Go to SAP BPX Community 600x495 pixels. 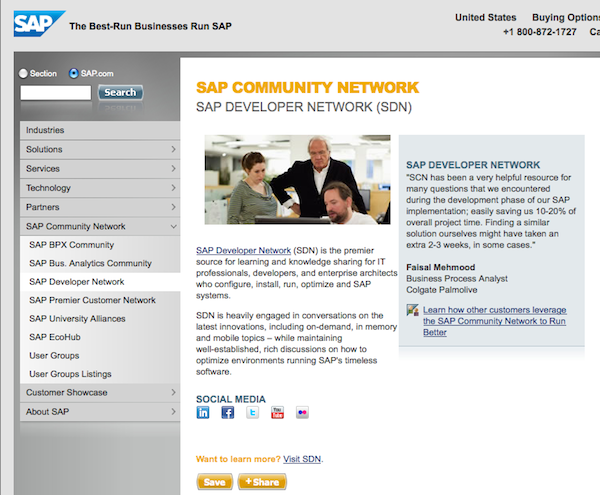(x=100, y=245)
